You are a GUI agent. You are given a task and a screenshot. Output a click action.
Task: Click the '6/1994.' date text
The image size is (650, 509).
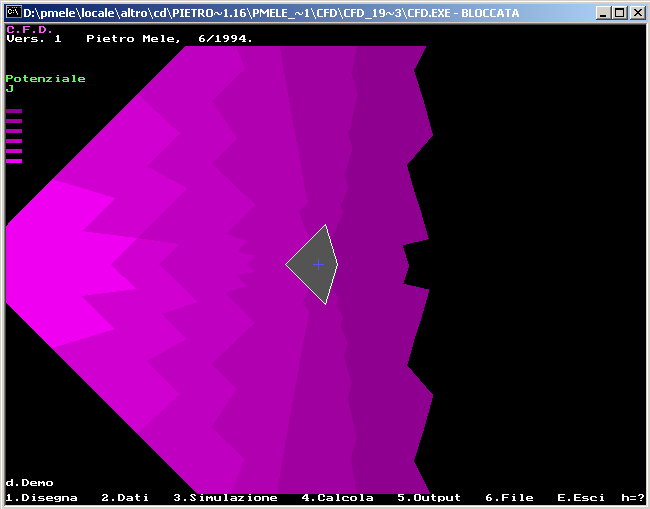click(x=226, y=39)
